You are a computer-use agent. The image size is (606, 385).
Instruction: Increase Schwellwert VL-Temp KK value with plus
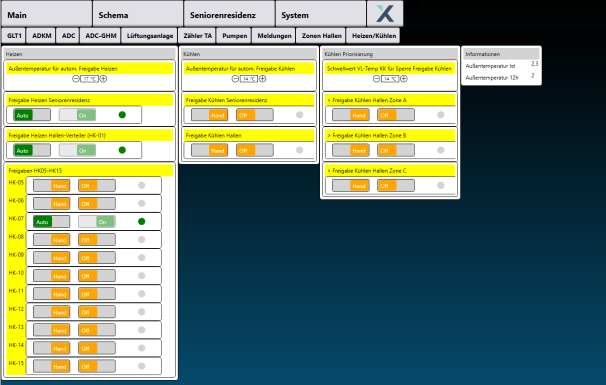403,79
